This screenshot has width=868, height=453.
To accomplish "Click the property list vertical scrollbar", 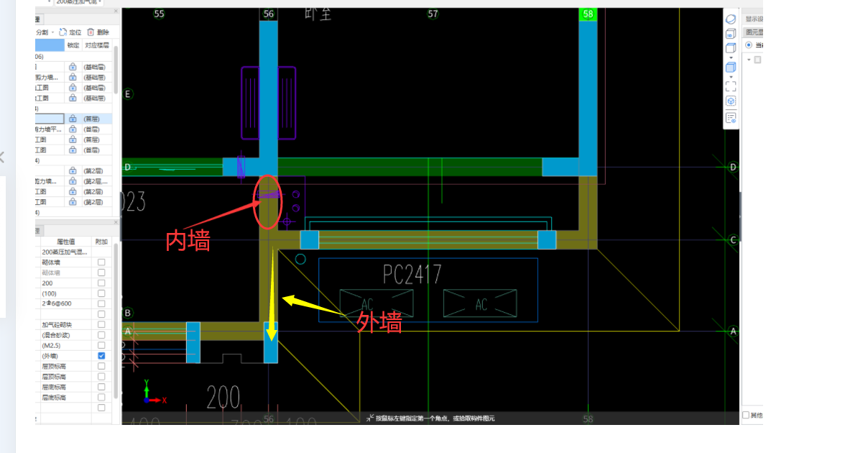I will point(116,320).
